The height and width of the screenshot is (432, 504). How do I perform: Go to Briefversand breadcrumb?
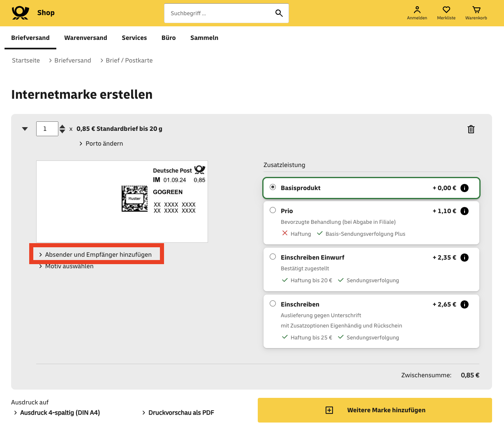(x=73, y=60)
